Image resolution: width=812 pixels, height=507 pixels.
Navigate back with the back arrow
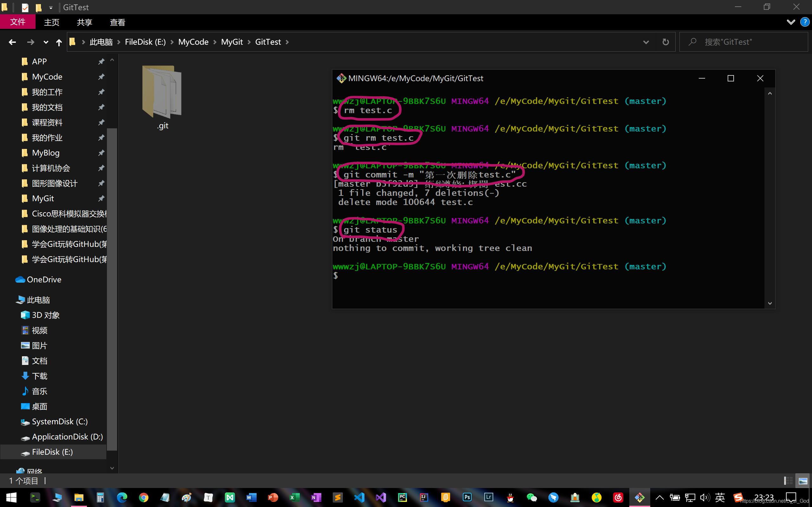click(x=12, y=42)
